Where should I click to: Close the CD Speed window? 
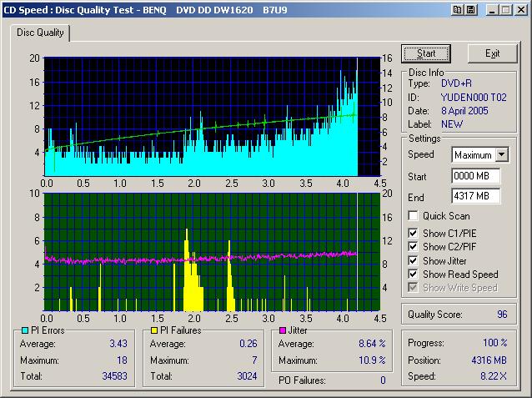[x=521, y=10]
